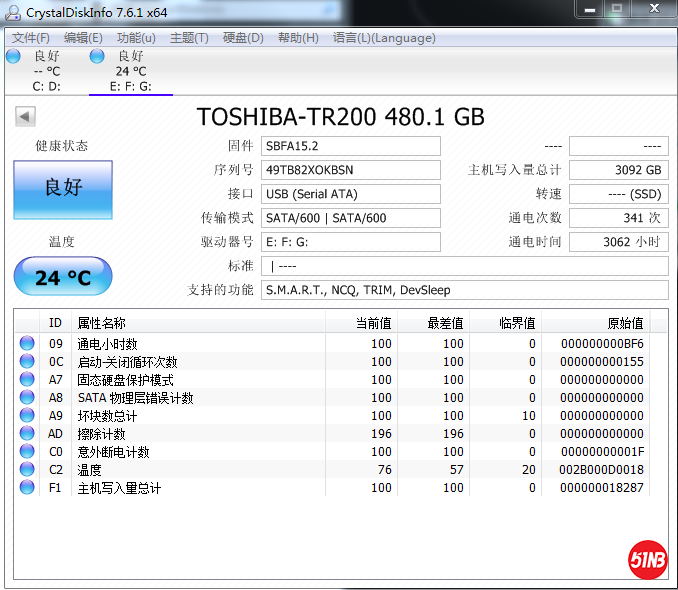
Task: Select the SATA 物理层错误计数 row
Action: (x=332, y=398)
